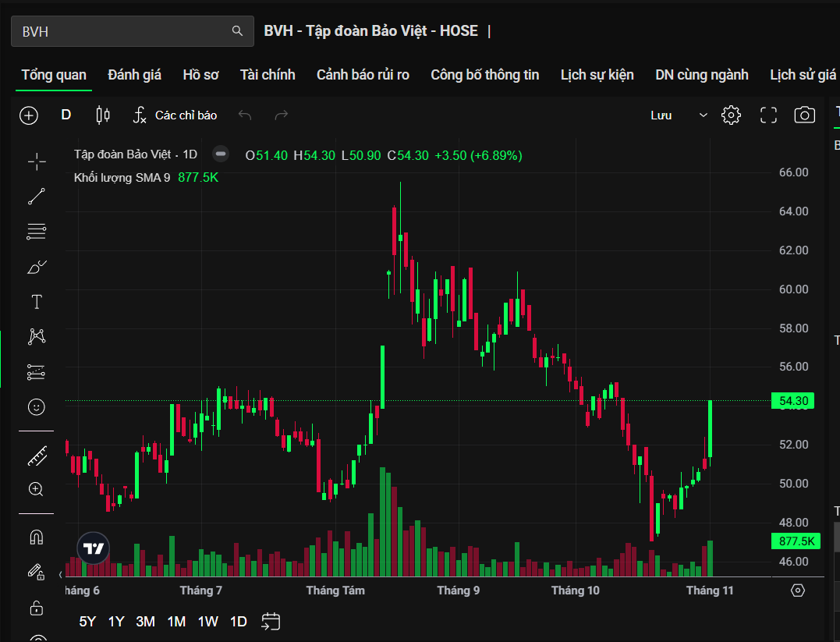Expand the Lưu save dropdown arrow
This screenshot has width=840, height=642.
703,115
